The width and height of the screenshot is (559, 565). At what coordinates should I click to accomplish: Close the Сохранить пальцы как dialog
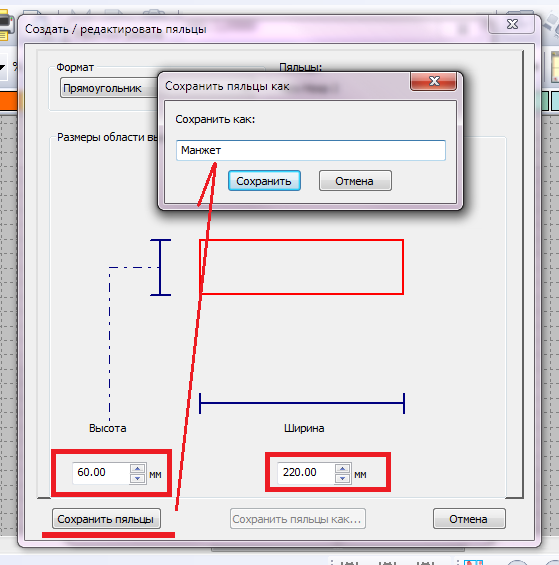pyautogui.click(x=434, y=81)
